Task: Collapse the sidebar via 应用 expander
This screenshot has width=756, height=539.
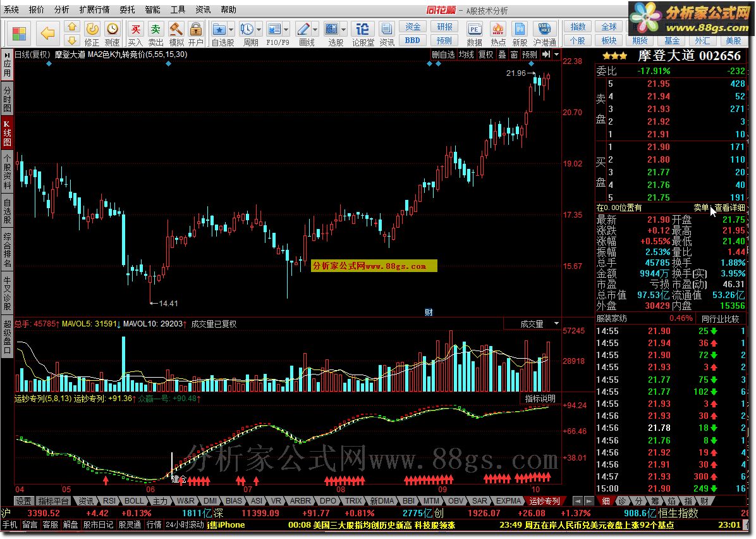Action: tap(7, 65)
